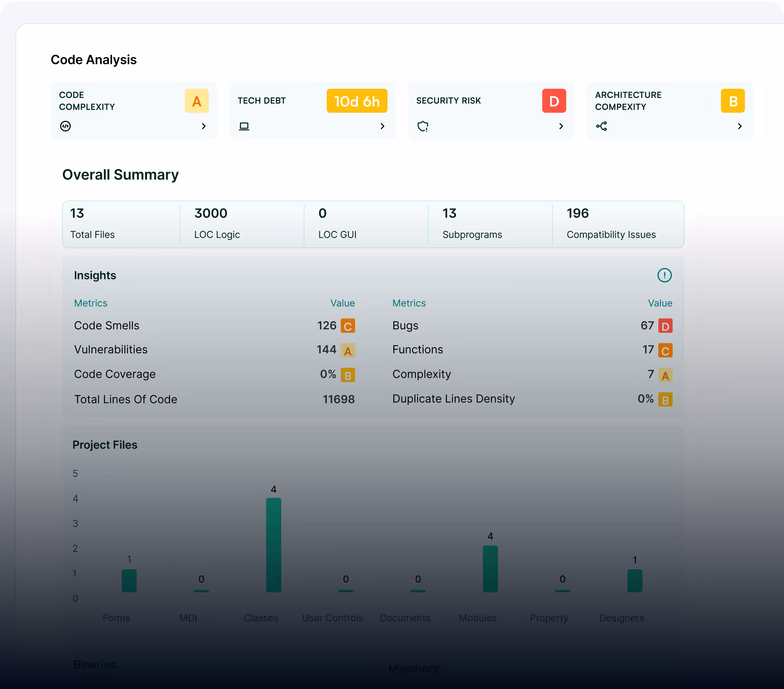
Task: Click the Bugs grade D badge
Action: pos(665,326)
